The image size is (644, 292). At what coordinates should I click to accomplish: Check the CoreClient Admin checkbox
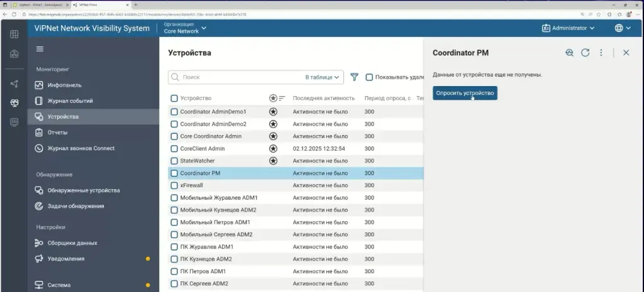click(174, 148)
